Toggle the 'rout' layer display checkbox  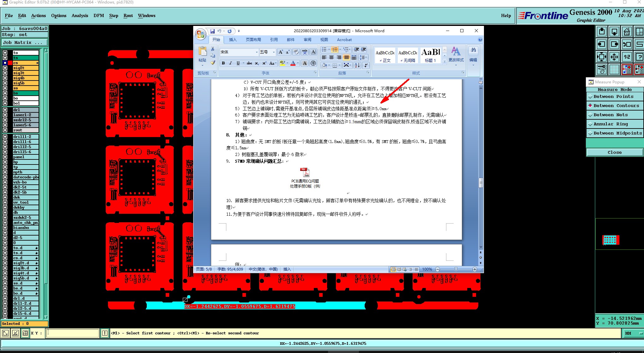(x=5, y=130)
